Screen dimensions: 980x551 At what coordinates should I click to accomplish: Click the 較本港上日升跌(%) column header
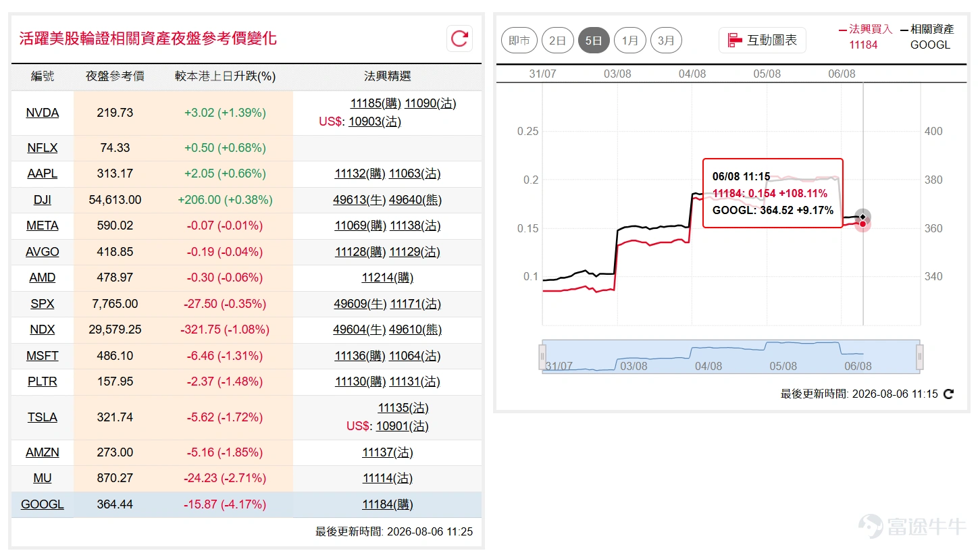click(225, 76)
